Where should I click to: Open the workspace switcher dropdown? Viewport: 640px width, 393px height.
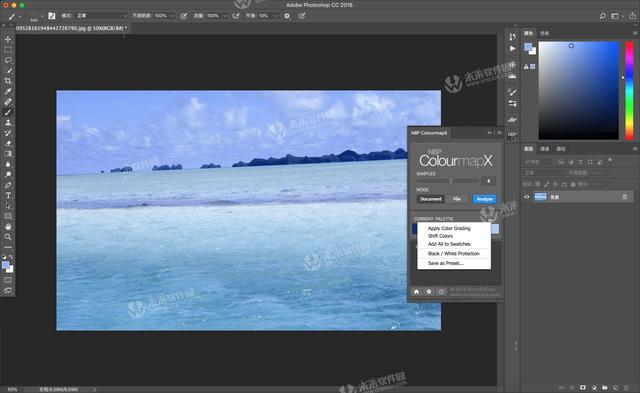click(x=617, y=16)
